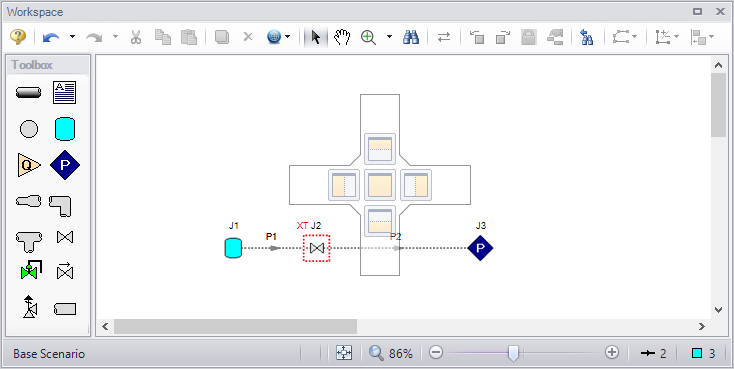
Task: Click the zoom-in plus button
Action: coord(612,352)
